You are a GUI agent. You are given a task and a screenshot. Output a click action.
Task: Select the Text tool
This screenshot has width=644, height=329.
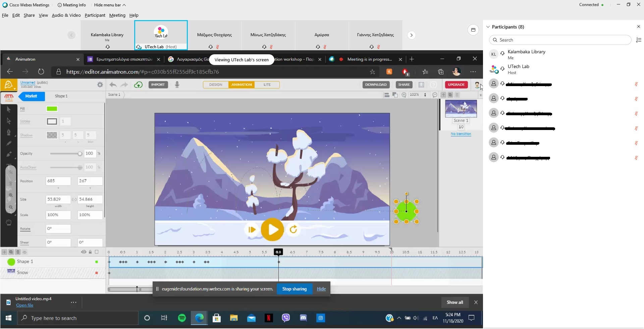click(9, 166)
